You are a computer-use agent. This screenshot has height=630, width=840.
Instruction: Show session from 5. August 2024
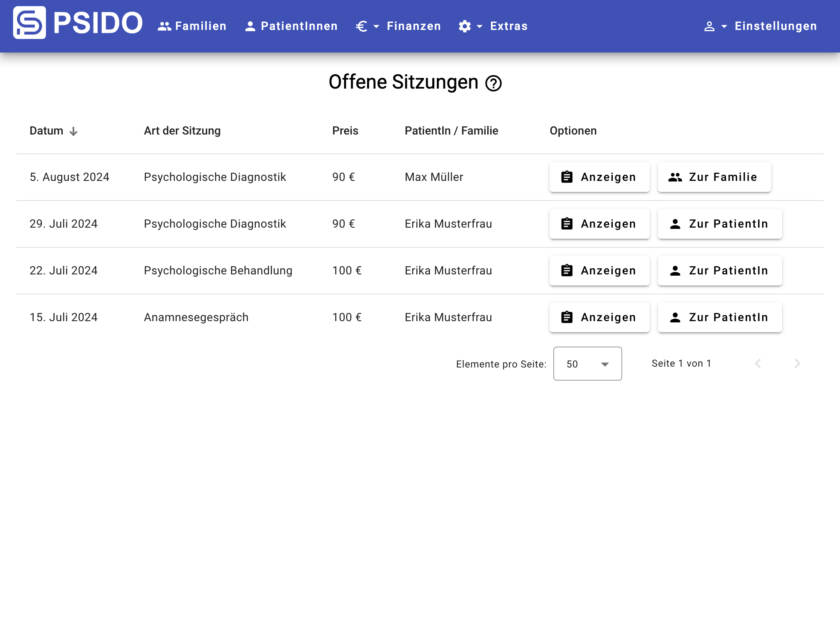(x=600, y=177)
